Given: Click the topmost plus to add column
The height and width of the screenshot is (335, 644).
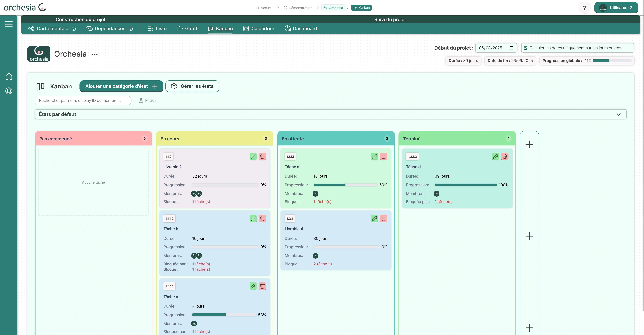Looking at the screenshot, I should [x=529, y=144].
